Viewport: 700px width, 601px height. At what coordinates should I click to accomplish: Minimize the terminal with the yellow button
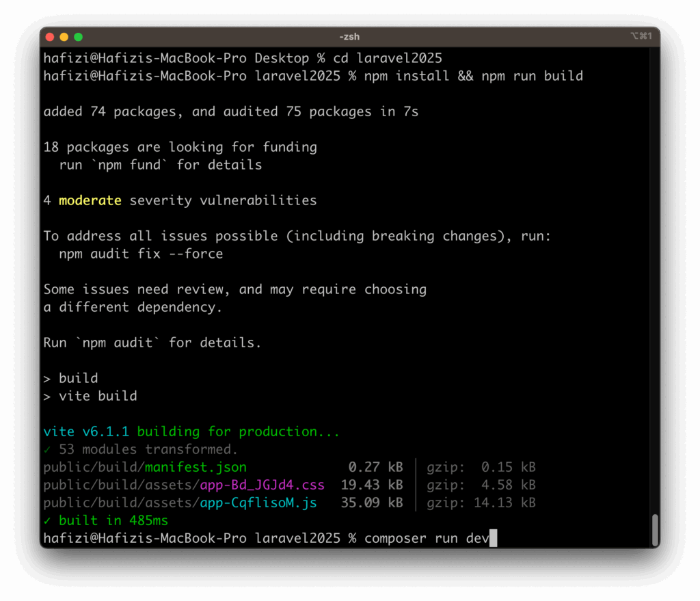pyautogui.click(x=64, y=37)
